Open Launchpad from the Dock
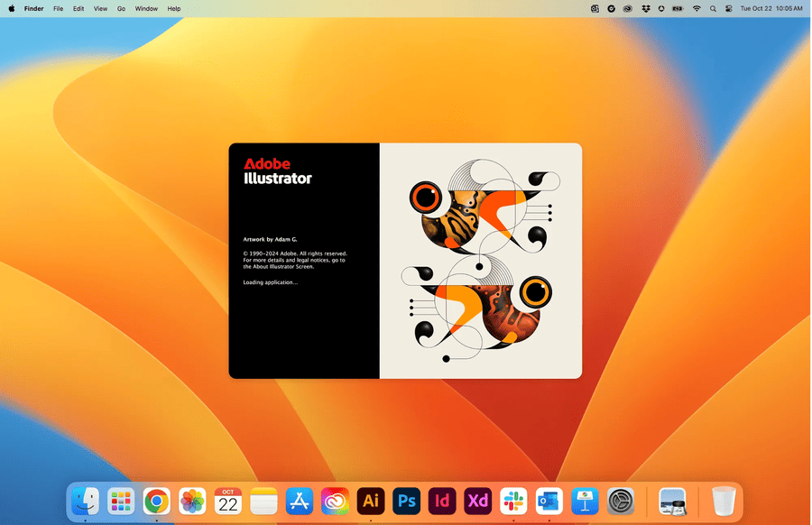Screen dimensions: 812x525 [x=121, y=501]
